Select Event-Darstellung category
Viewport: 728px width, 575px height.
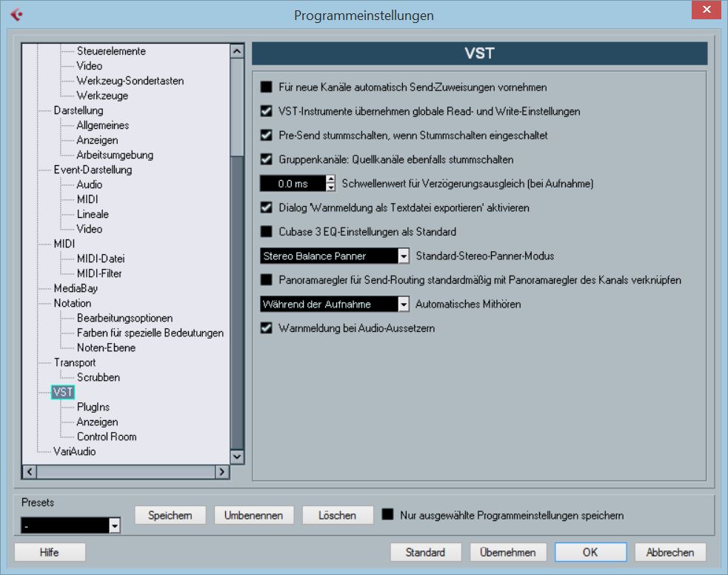(x=93, y=170)
